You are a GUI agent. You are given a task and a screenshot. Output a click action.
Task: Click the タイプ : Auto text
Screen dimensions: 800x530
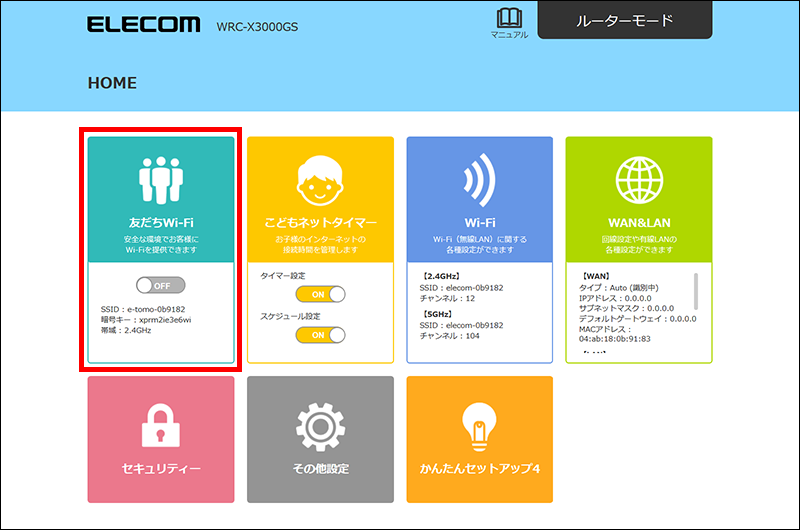619,288
